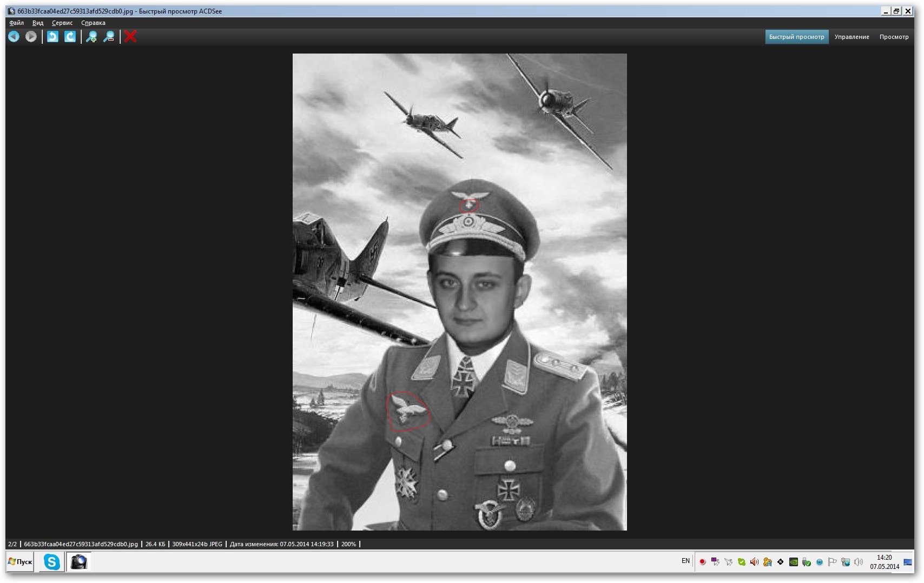Rotate the image counterclockwise
Image resolution: width=924 pixels, height=583 pixels.
coord(52,36)
